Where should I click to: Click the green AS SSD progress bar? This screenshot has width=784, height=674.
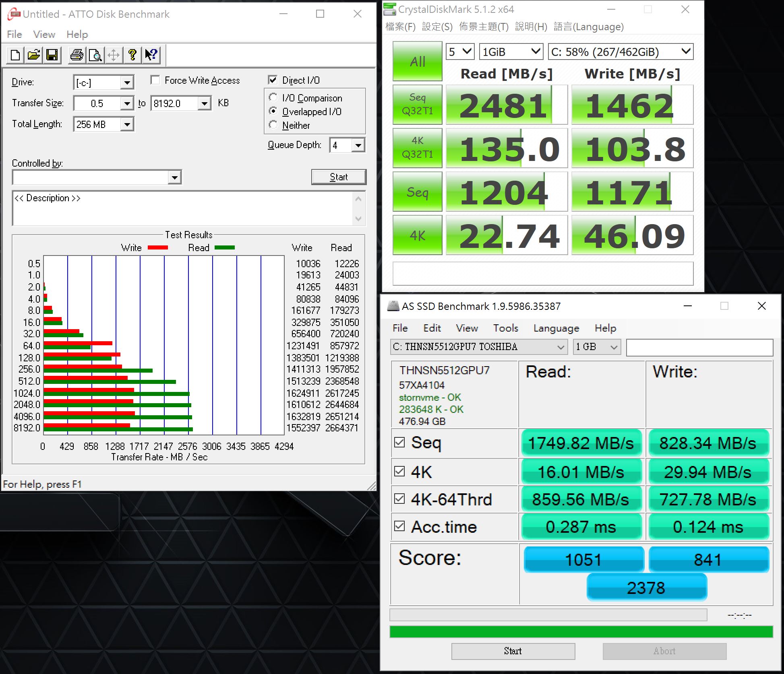click(x=581, y=631)
